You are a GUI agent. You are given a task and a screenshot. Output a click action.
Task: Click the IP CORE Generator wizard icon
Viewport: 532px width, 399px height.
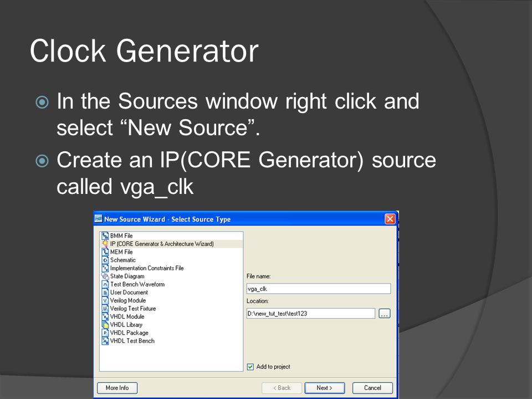(x=105, y=244)
